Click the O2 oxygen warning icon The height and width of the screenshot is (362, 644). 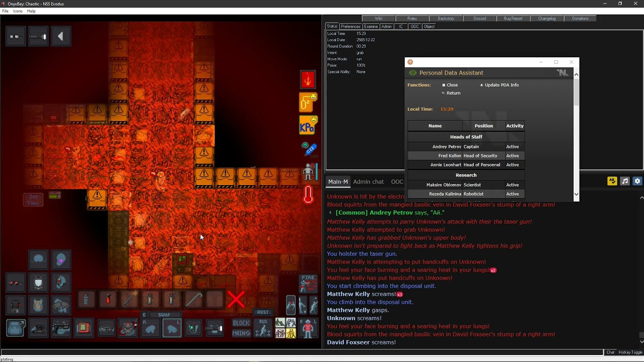tap(307, 103)
